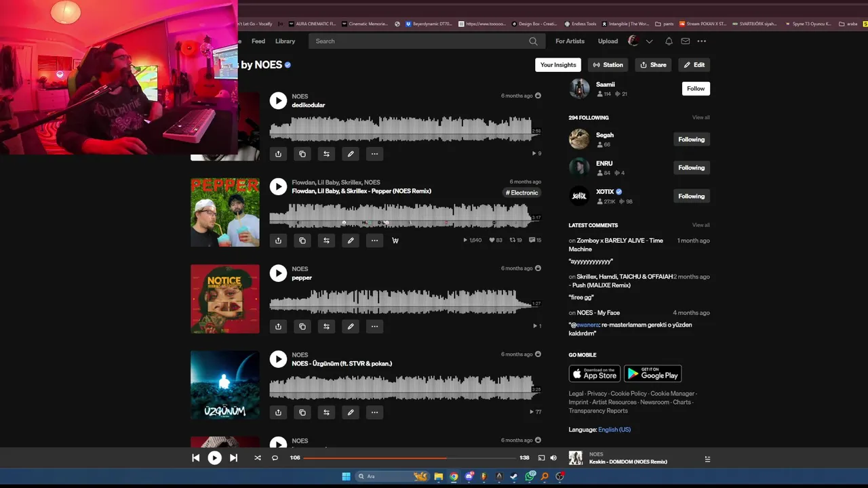
Task: Repost the dedikodular track
Action: pos(326,154)
